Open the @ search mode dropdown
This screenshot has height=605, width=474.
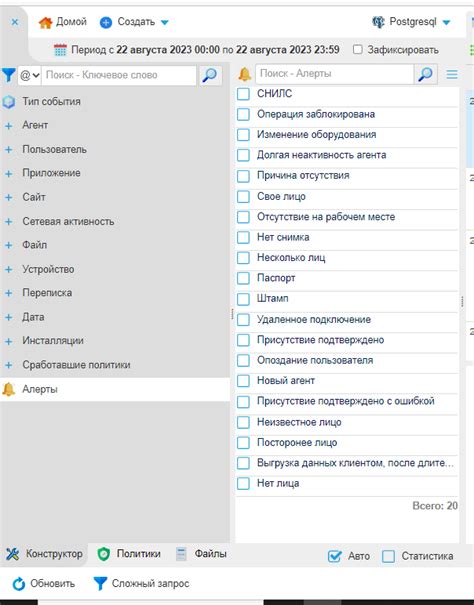pyautogui.click(x=29, y=75)
